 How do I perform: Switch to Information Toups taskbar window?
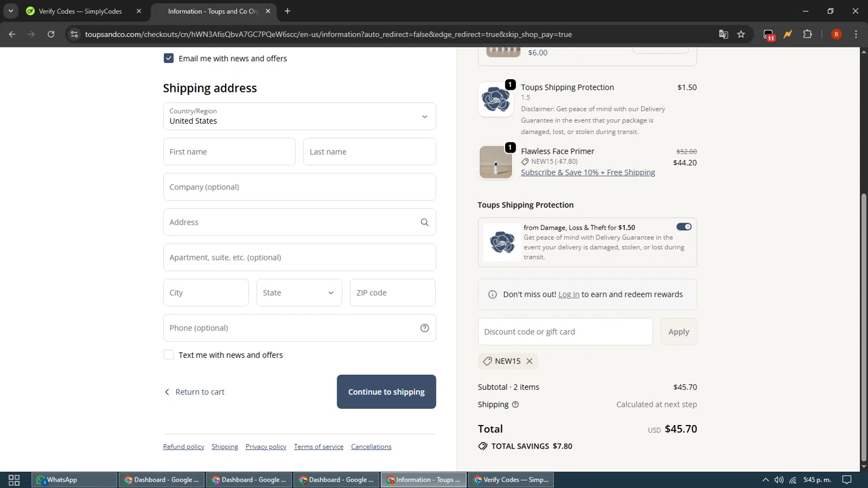click(x=424, y=480)
